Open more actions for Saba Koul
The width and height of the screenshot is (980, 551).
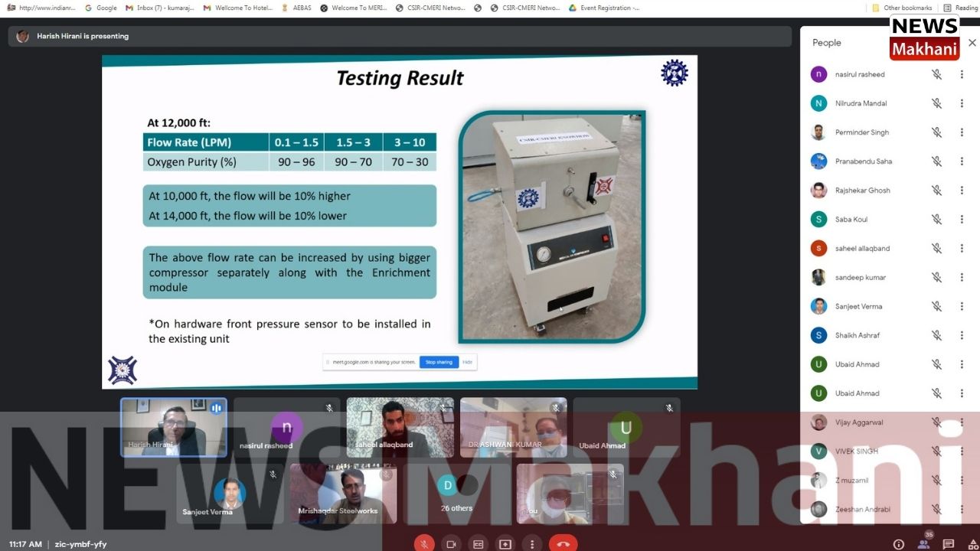pos(962,220)
